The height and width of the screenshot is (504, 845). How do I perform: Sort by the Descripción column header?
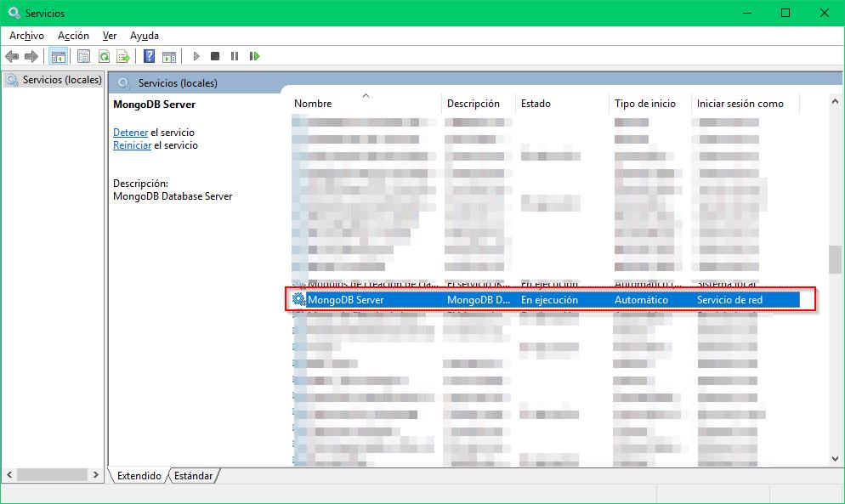[479, 104]
